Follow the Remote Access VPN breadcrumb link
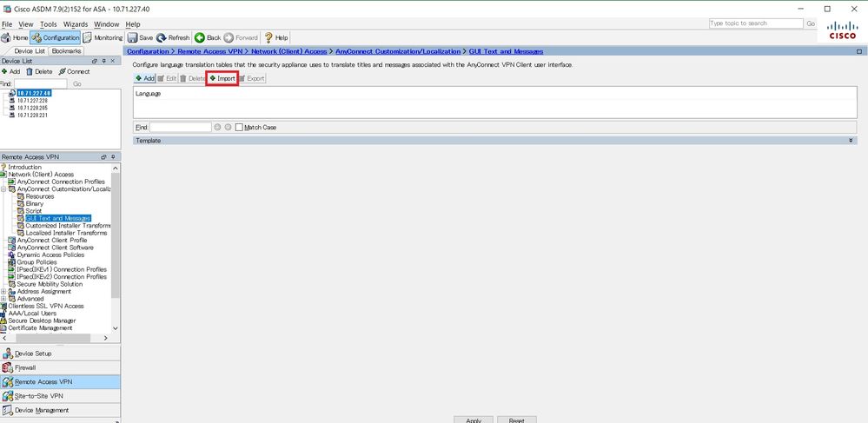868x423 pixels. [x=210, y=51]
